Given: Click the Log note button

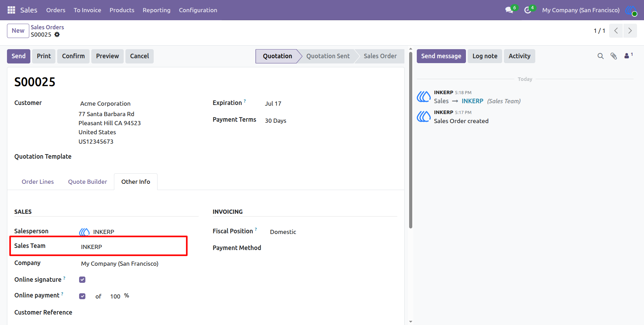Looking at the screenshot, I should 485,56.
